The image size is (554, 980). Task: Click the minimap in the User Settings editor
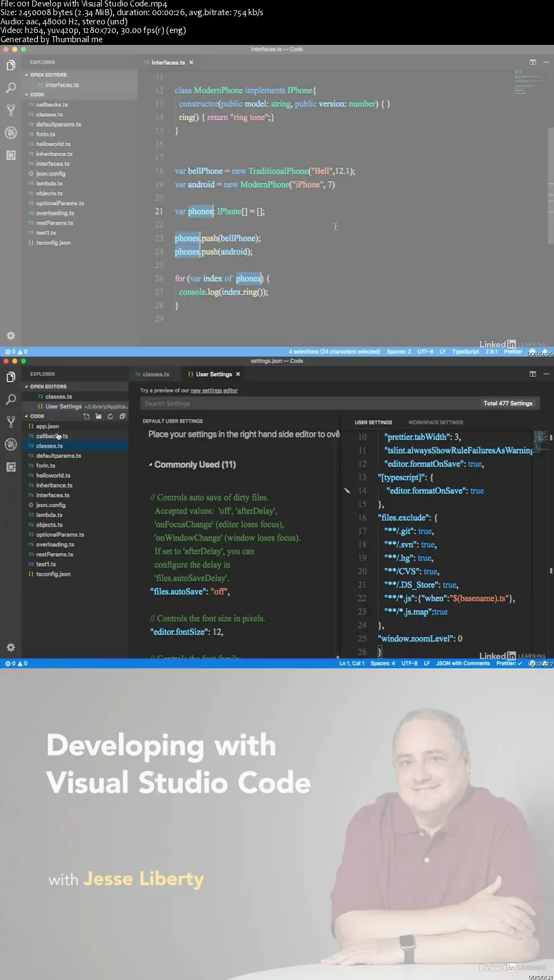[x=540, y=443]
